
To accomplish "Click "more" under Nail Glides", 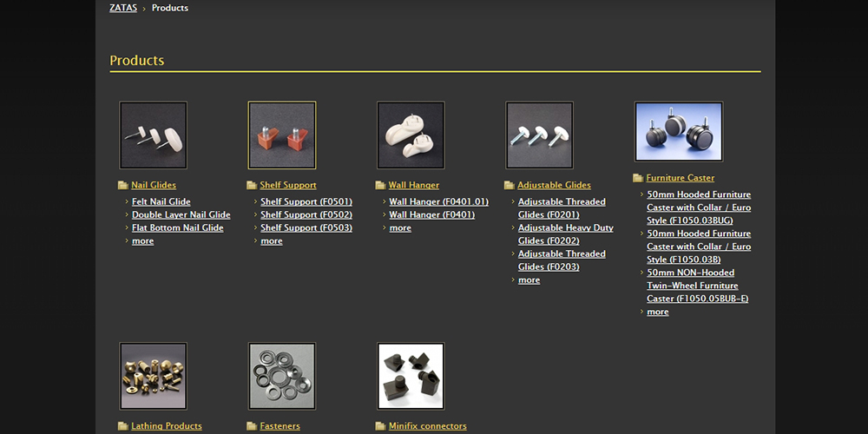I will click(x=143, y=240).
